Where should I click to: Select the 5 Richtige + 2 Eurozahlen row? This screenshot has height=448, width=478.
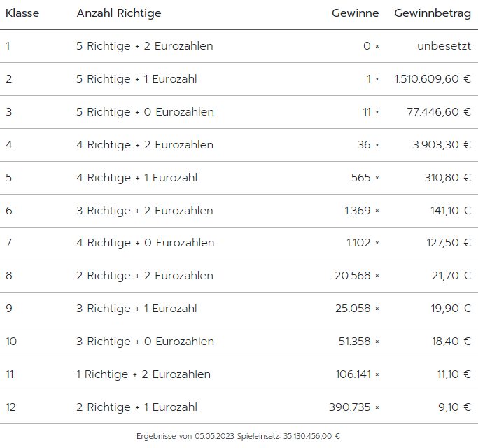(x=239, y=46)
